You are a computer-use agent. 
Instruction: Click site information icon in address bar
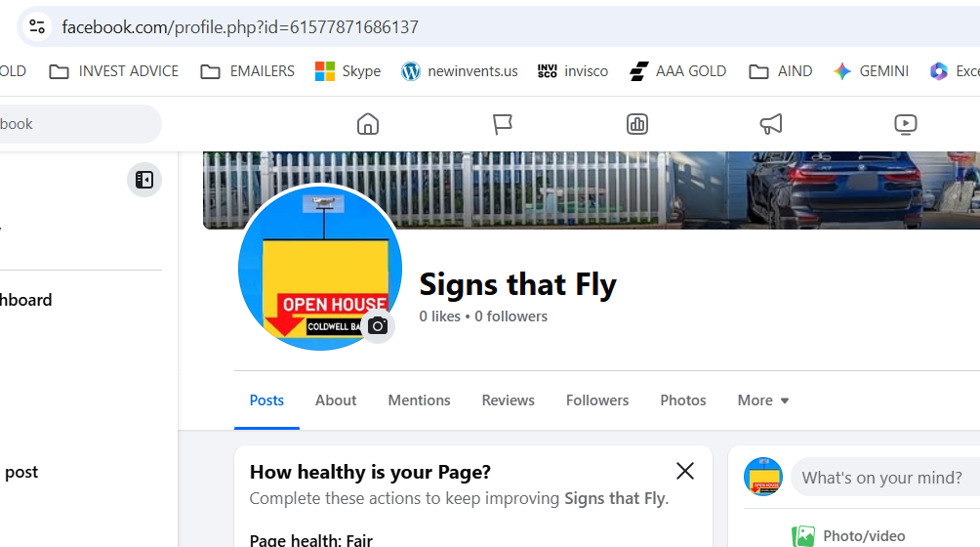(37, 26)
